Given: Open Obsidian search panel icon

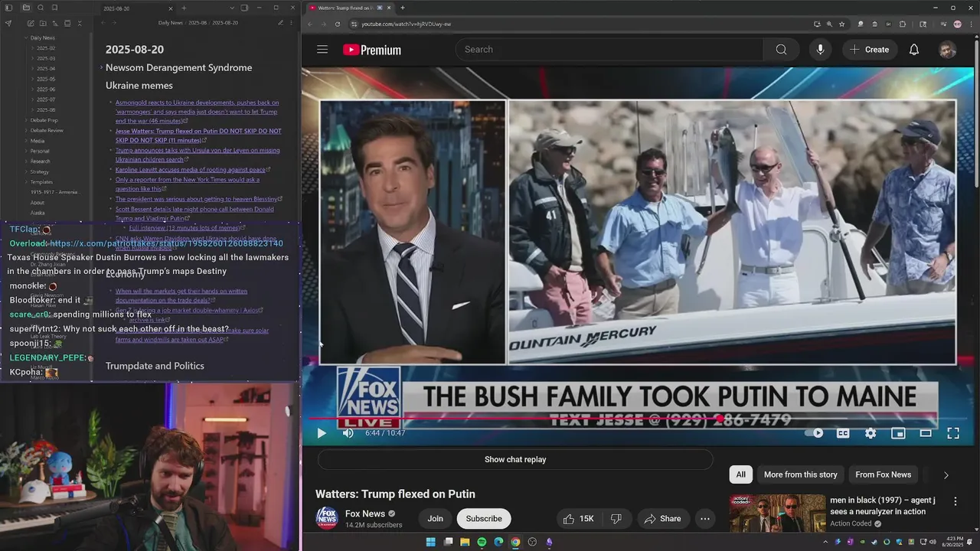Looking at the screenshot, I should 41,8.
